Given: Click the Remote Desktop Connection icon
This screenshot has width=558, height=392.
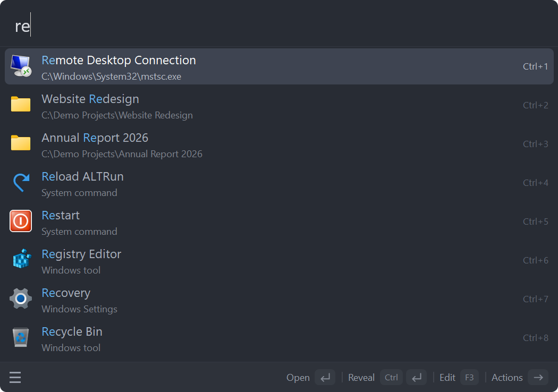Looking at the screenshot, I should (21, 66).
